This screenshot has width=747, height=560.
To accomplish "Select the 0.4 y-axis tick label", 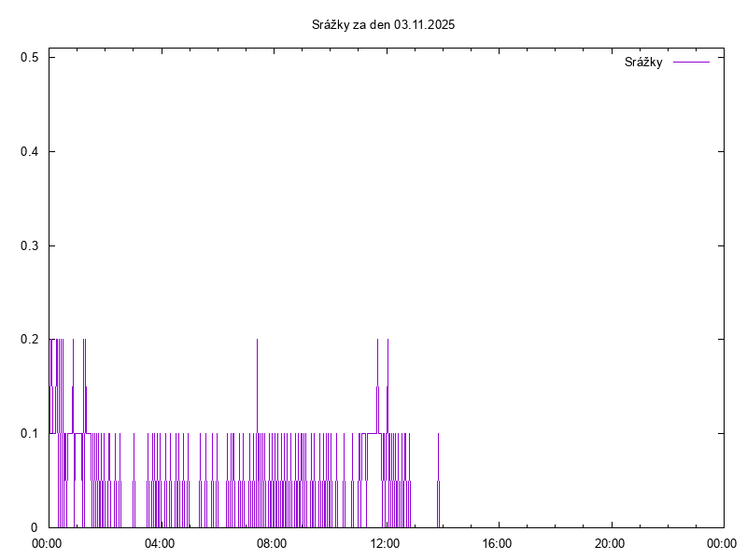I will pos(29,152).
